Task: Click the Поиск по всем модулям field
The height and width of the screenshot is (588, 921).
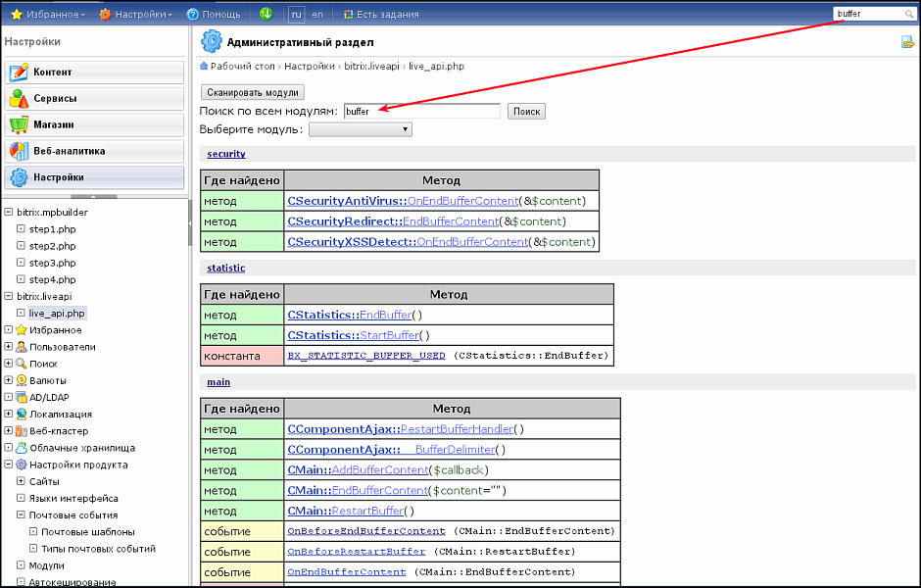Action: point(421,112)
